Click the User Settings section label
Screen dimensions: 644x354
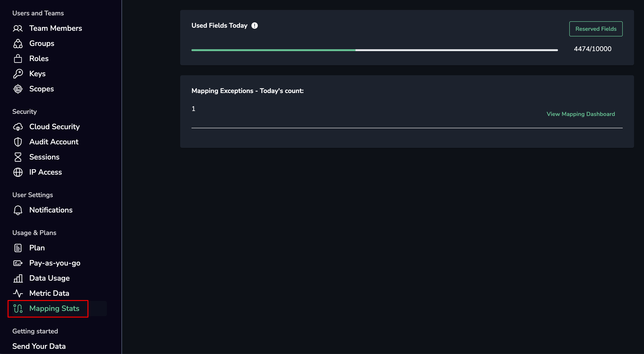pos(32,195)
